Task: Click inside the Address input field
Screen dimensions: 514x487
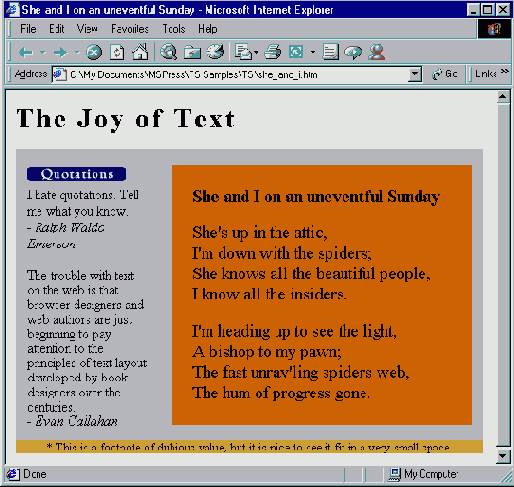Action: (x=237, y=75)
